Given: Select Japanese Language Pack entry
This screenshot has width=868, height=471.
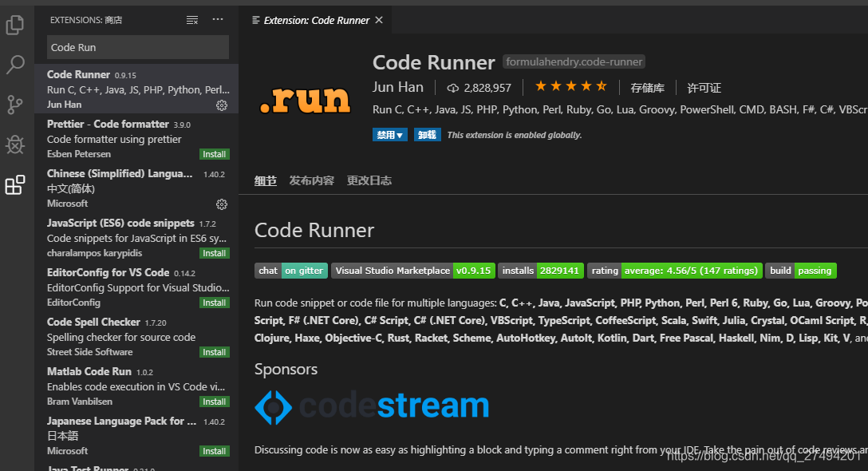Looking at the screenshot, I should (x=136, y=435).
